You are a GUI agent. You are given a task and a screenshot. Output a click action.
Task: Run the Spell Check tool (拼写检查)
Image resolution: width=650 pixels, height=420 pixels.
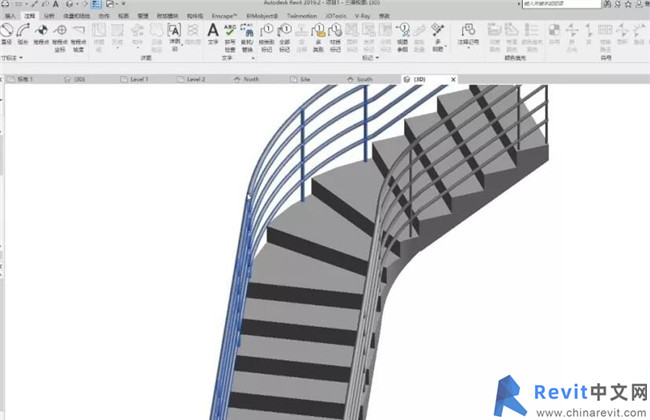coord(230,38)
